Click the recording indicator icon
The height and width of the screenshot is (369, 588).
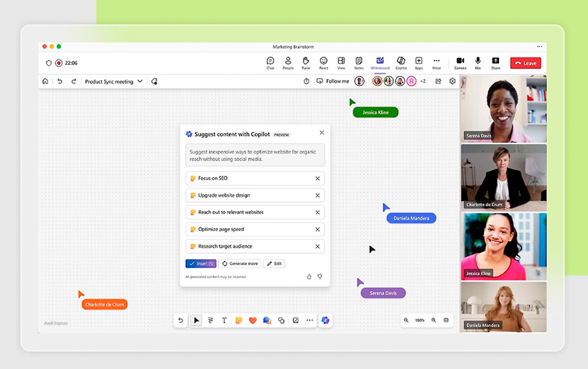[x=59, y=63]
